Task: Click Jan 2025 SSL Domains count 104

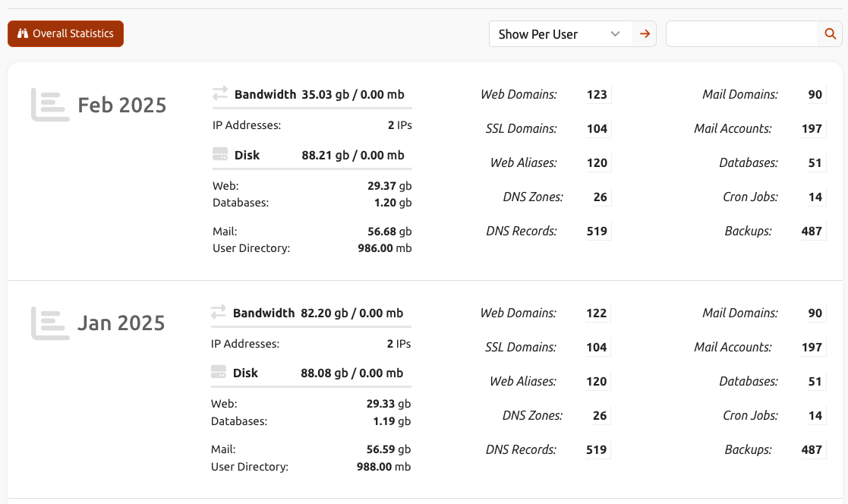Action: tap(597, 347)
